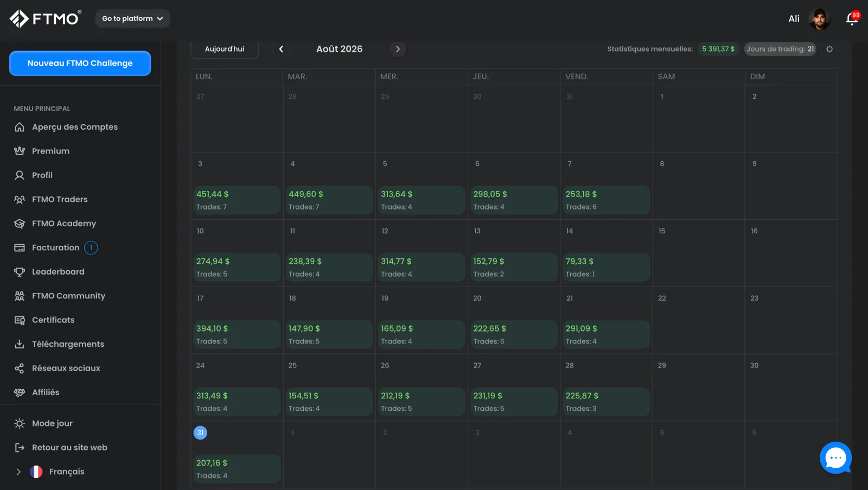This screenshot has height=490, width=868.
Task: Click the Premium crown icon
Action: (20, 151)
